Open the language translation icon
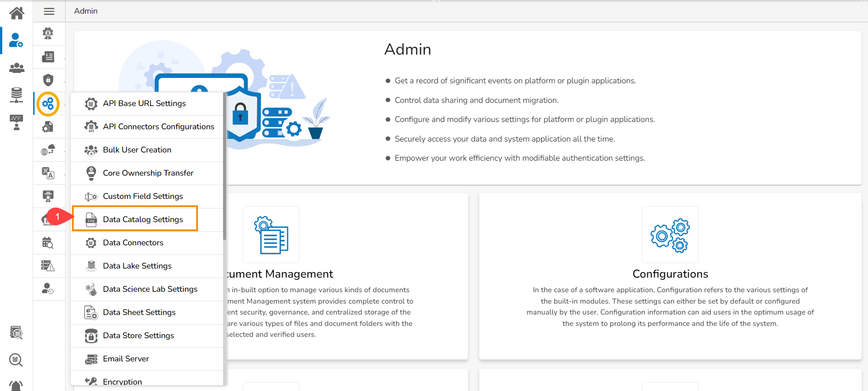The image size is (868, 391). (48, 173)
